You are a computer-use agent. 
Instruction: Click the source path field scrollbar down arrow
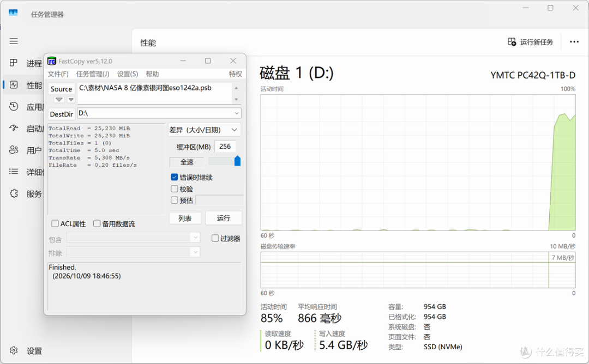tap(236, 99)
